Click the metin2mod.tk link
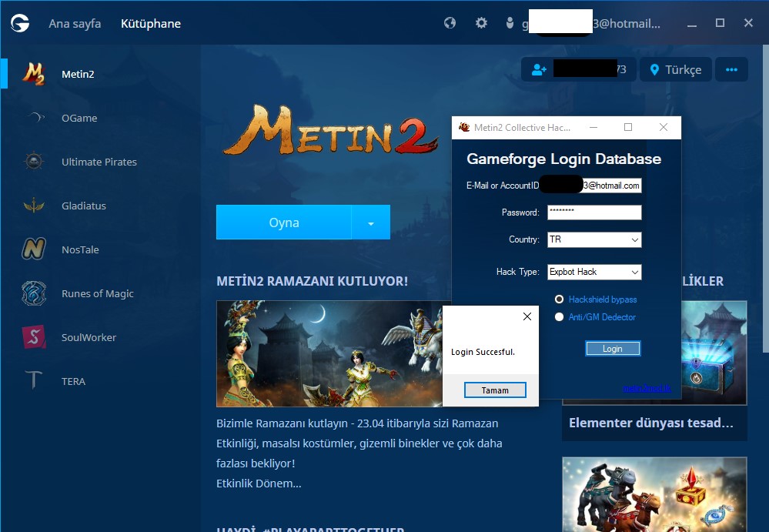This screenshot has height=532, width=769. pos(647,388)
